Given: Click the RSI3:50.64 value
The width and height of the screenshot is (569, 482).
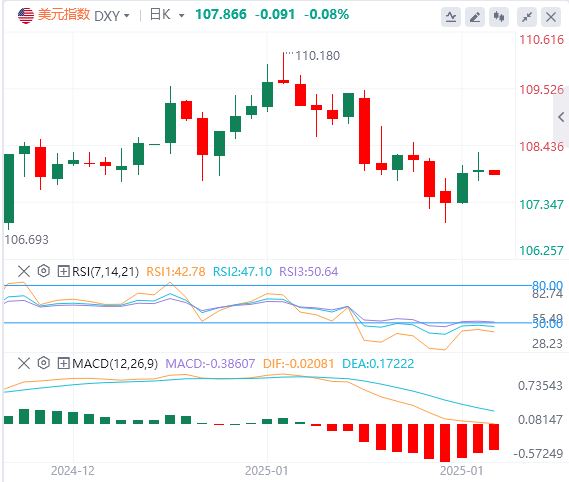Looking at the screenshot, I should coord(308,271).
